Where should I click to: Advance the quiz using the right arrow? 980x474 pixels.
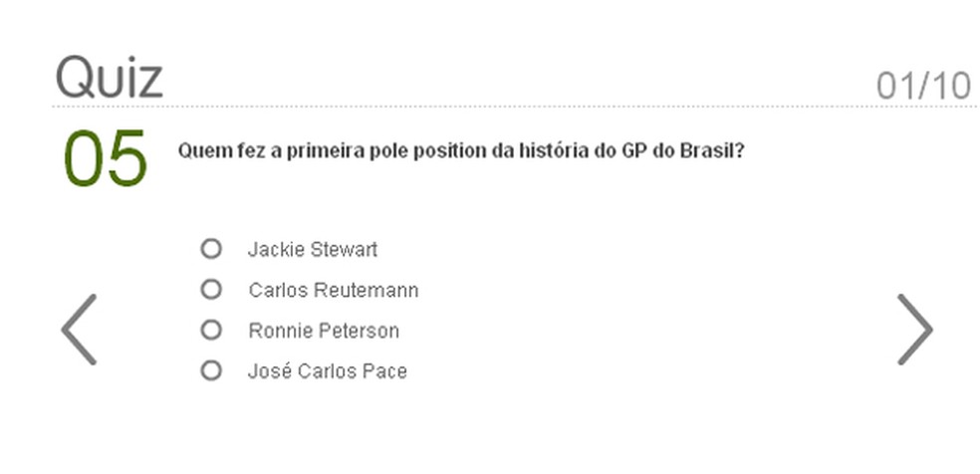[x=914, y=330]
